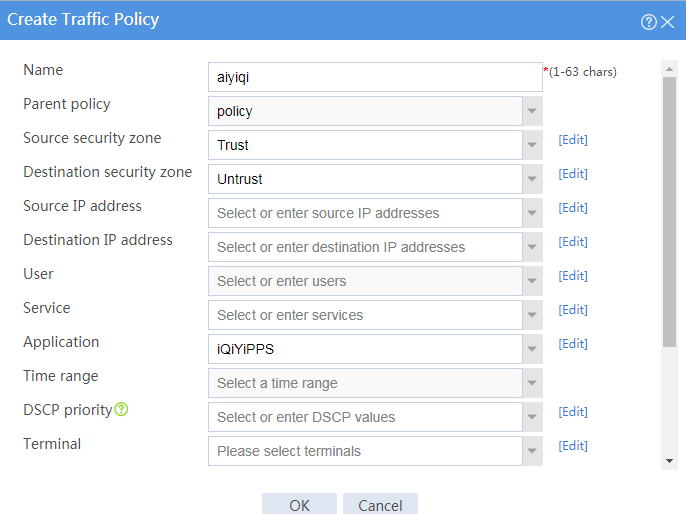Viewport: 686px width, 514px height.
Task: Close the Create Traffic Policy dialog
Action: coord(668,21)
